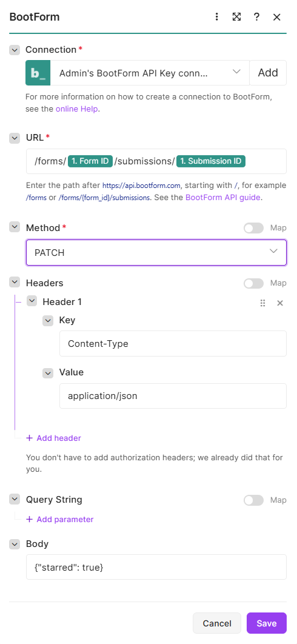This screenshot has height=644, width=297.
Task: Toggle the Map switch for Query String
Action: tap(253, 500)
